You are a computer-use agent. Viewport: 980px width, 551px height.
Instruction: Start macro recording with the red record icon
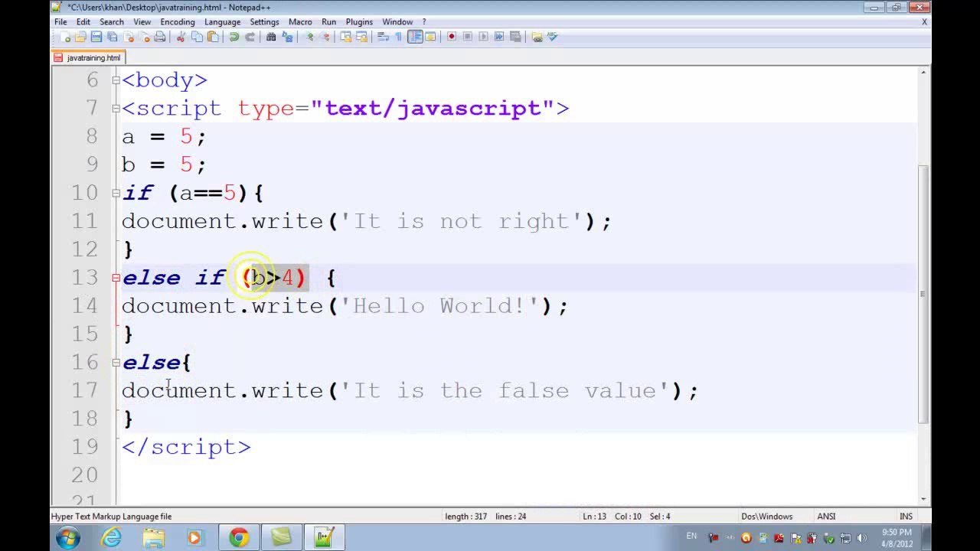[451, 37]
